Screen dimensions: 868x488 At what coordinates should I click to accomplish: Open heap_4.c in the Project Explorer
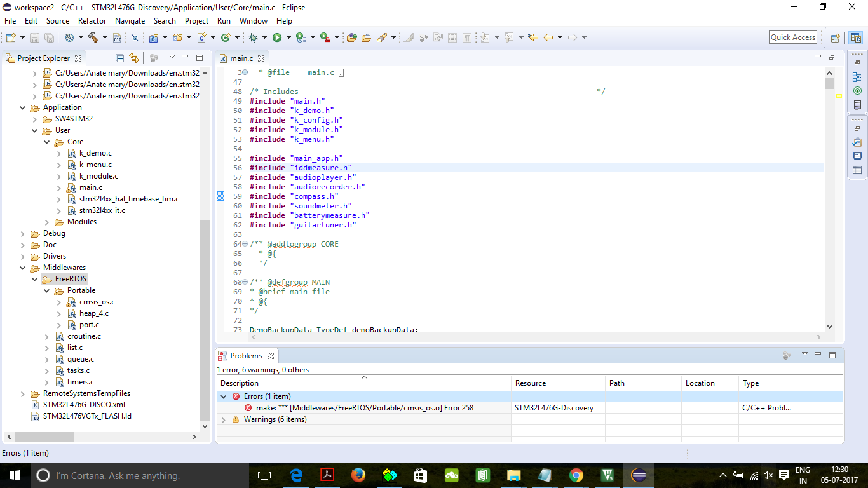coord(93,313)
